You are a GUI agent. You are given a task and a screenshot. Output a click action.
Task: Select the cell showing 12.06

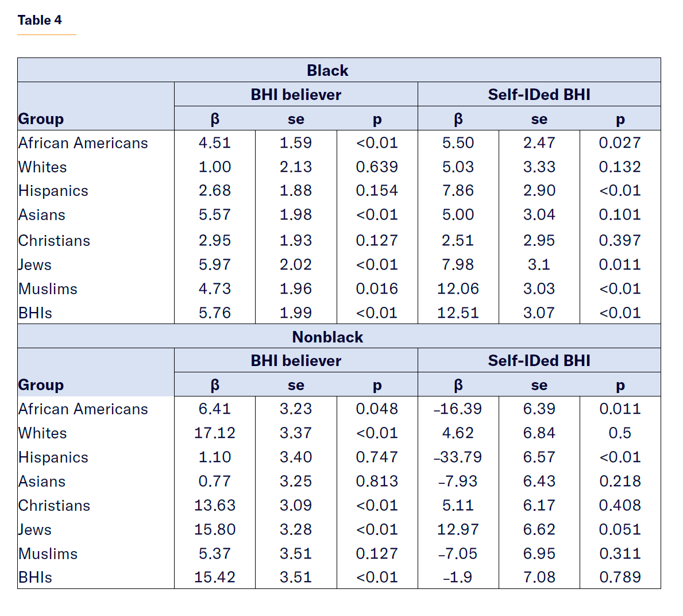pyautogui.click(x=458, y=289)
